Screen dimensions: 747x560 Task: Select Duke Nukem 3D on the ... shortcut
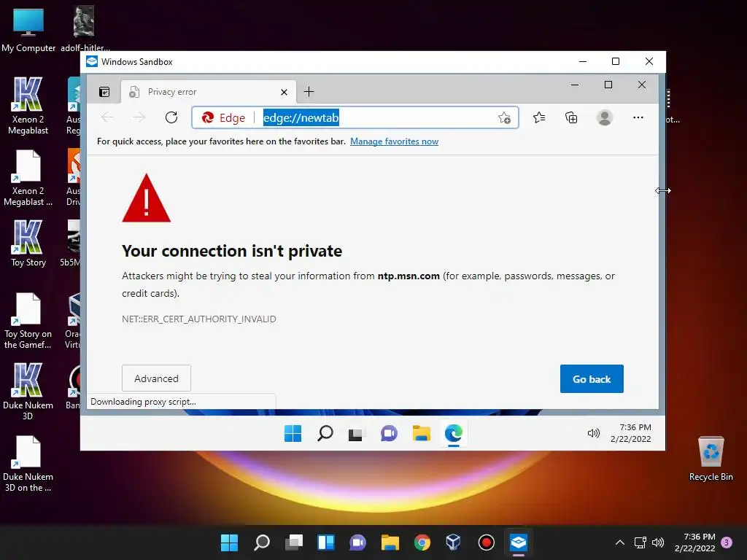coord(28,464)
